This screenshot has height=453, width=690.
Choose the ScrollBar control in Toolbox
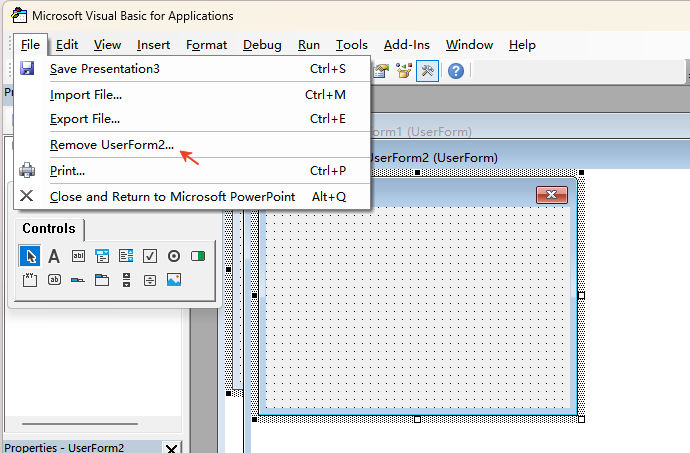click(x=126, y=280)
